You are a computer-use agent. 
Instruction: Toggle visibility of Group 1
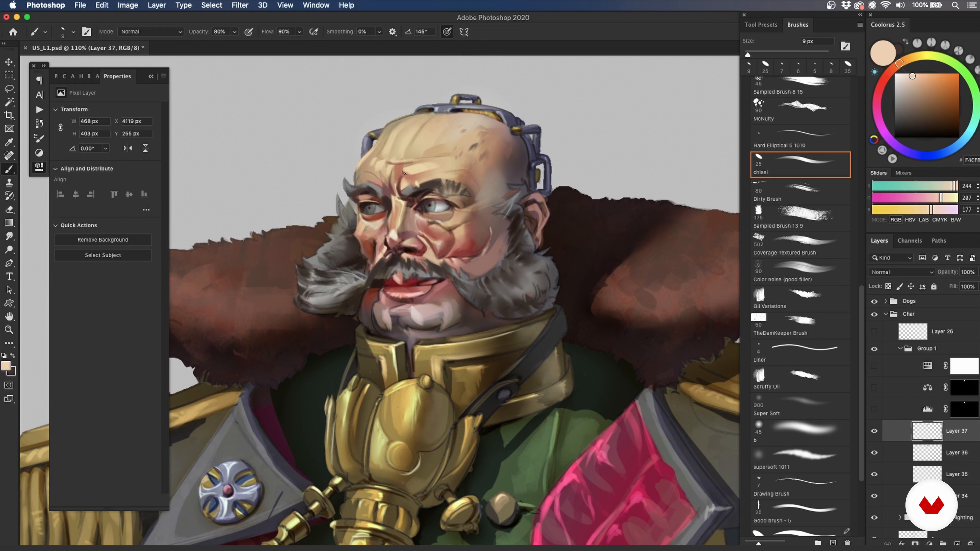874,349
